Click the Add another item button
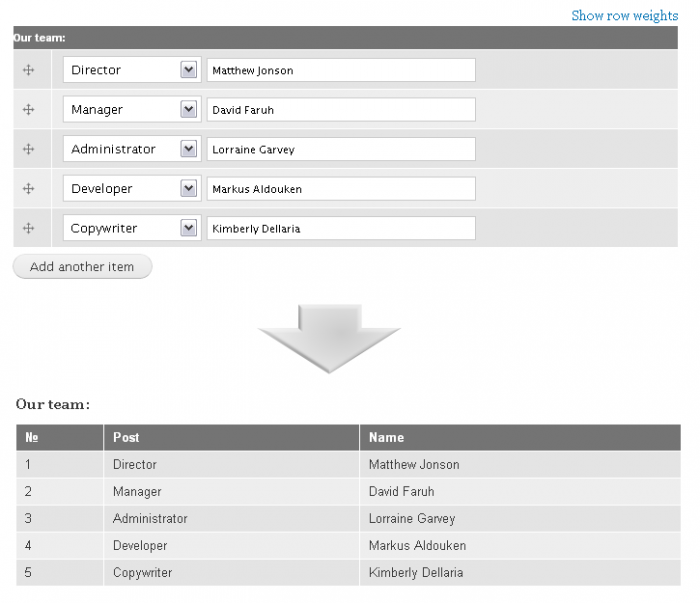 83,267
